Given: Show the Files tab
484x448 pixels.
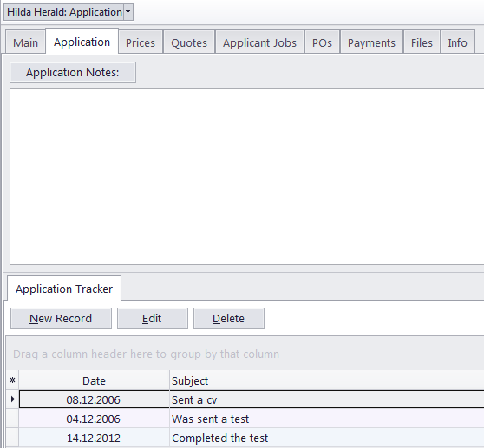Looking at the screenshot, I should coord(422,42).
